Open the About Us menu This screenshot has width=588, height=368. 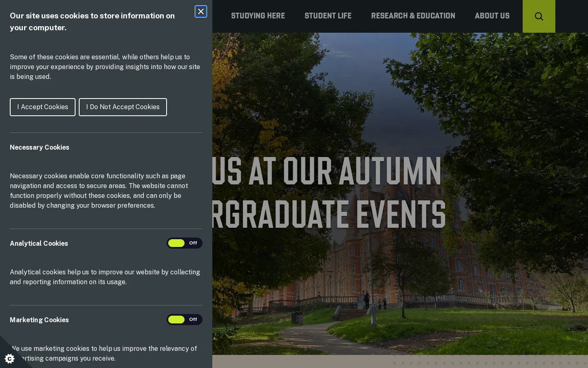coord(492,16)
